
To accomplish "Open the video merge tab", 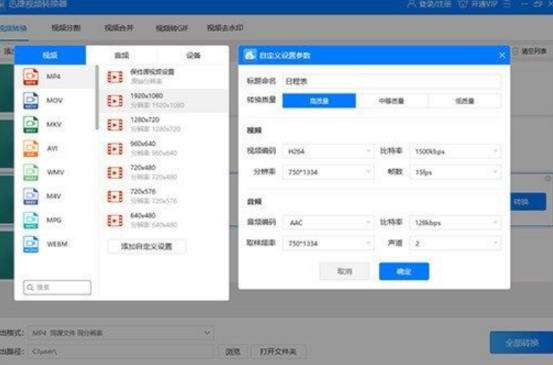I will [x=119, y=28].
